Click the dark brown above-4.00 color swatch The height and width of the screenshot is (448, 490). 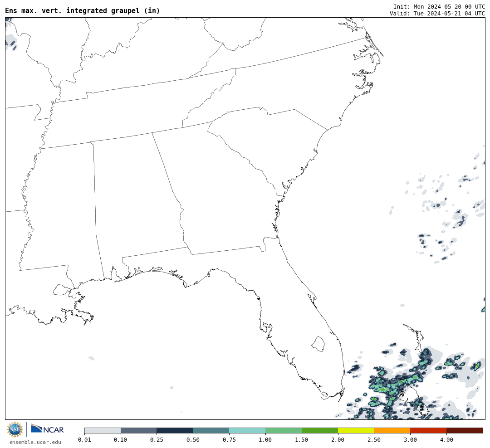click(465, 430)
